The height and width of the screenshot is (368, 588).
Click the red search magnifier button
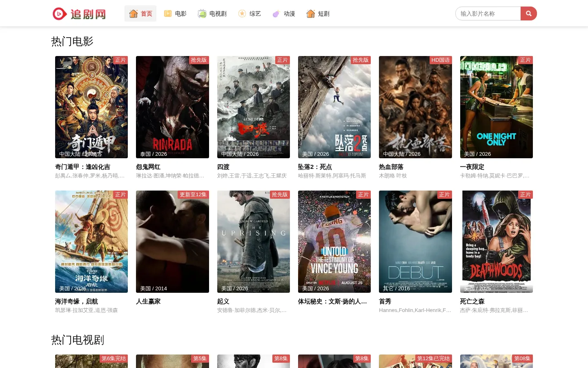coord(529,13)
